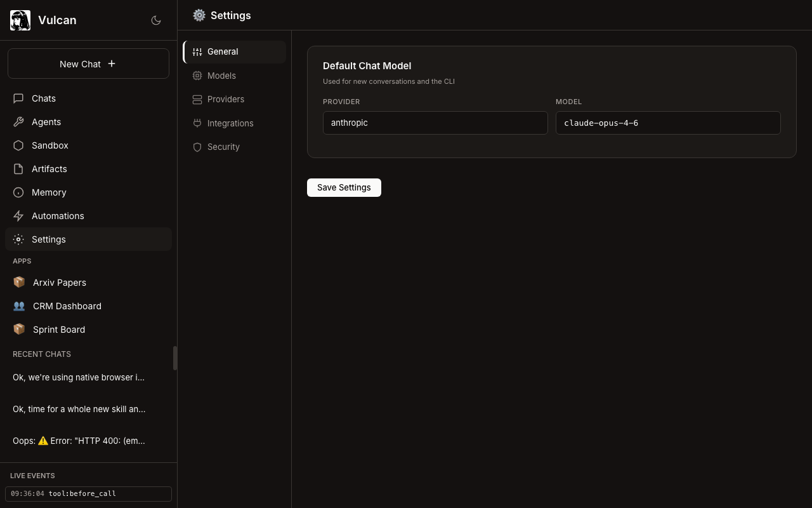Click the Integrations plug icon
This screenshot has height=508, width=812.
[x=197, y=123]
